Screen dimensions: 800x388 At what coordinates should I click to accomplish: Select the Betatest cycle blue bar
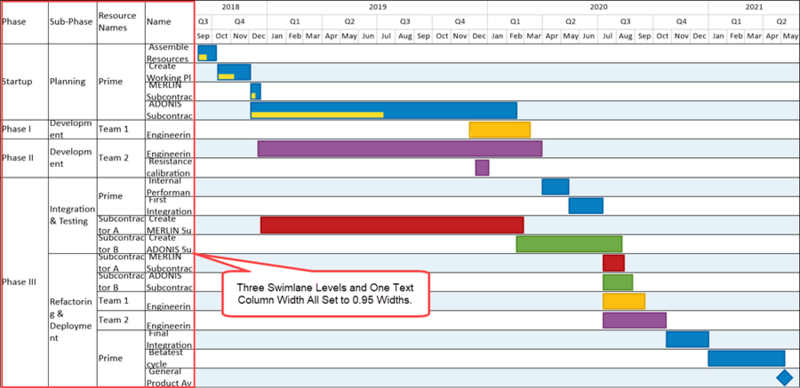pos(746,358)
